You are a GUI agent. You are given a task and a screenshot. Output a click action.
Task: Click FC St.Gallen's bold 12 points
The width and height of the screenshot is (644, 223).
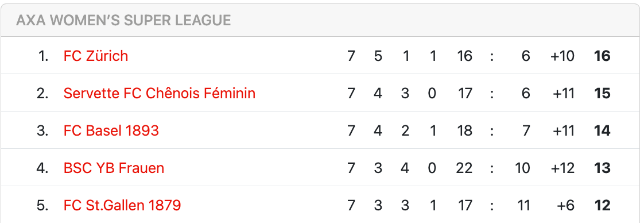602,205
